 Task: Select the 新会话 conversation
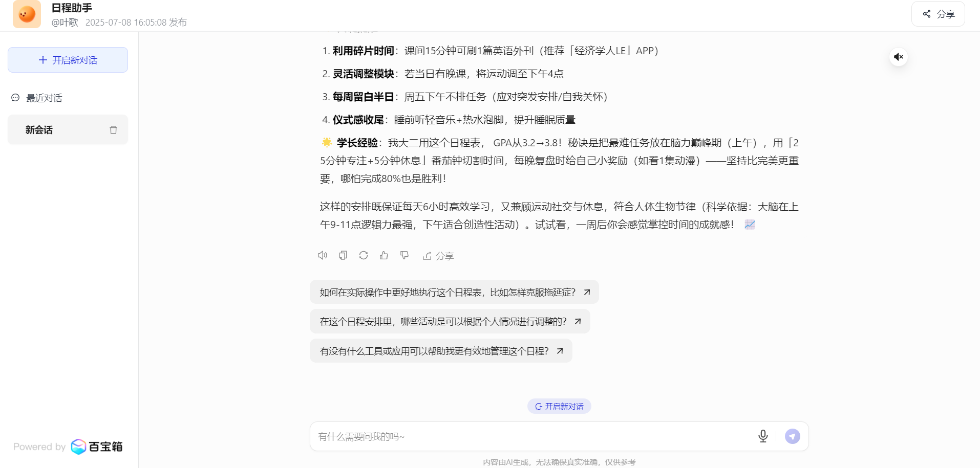[68, 130]
